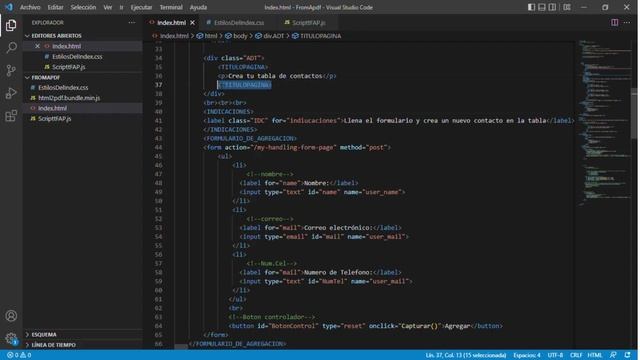Click the 'Correo electrónico:' label text
Image resolution: width=640 pixels, height=360 pixels.
(338, 228)
